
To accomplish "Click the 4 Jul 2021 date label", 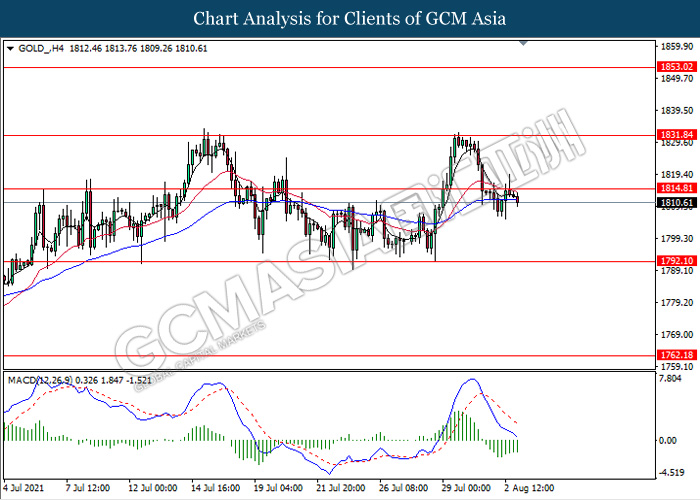I will [x=24, y=488].
